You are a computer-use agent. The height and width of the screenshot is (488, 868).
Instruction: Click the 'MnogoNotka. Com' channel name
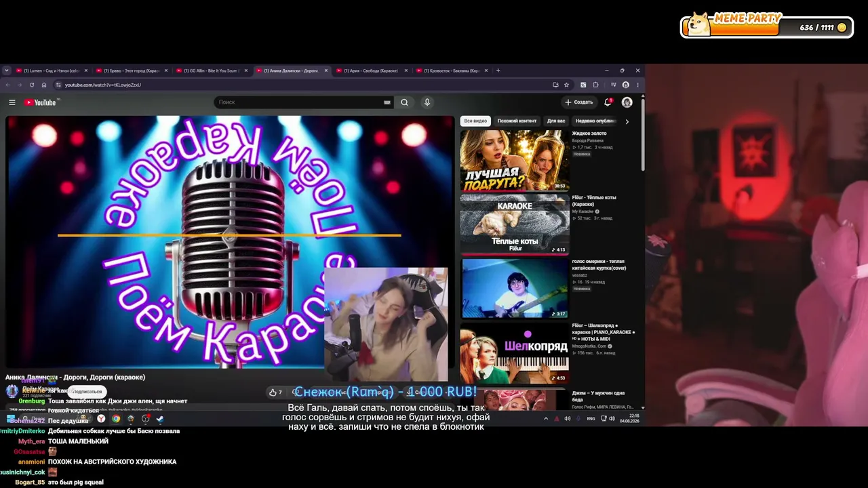point(590,346)
